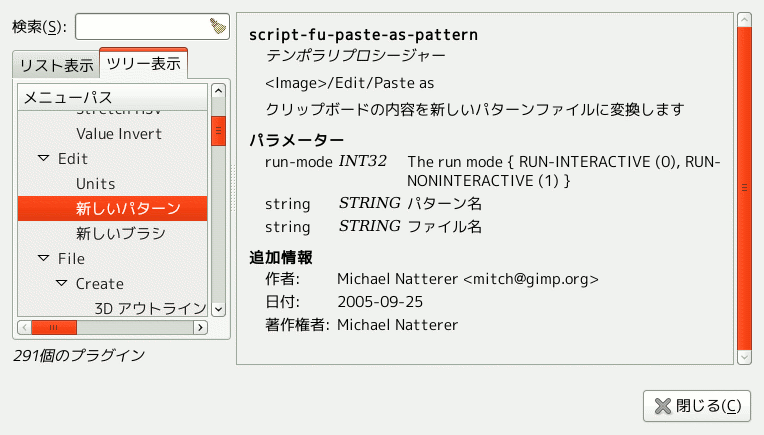The height and width of the screenshot is (435, 764).
Task: Click the highlighted 新しいパターン row
Action: (x=127, y=208)
